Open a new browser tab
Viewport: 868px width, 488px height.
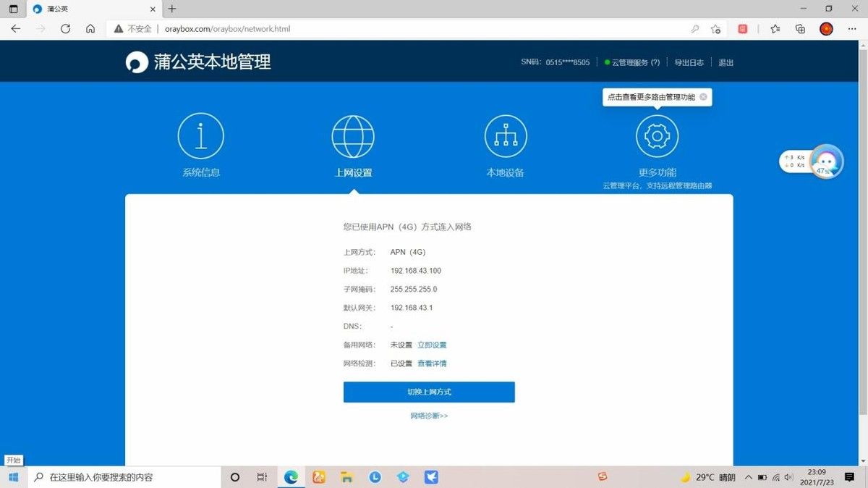point(171,9)
